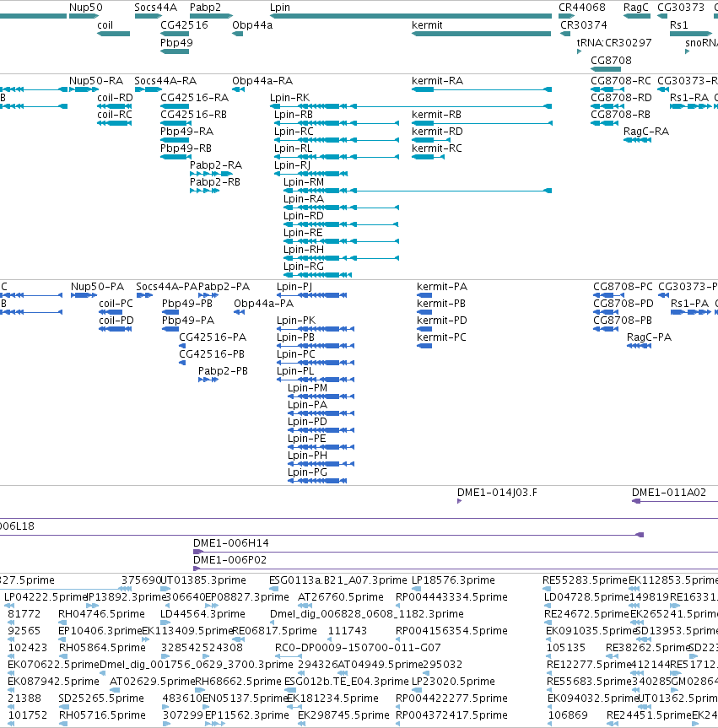
Task: Click the Pabp2-RA transcript label
Action: click(x=216, y=165)
